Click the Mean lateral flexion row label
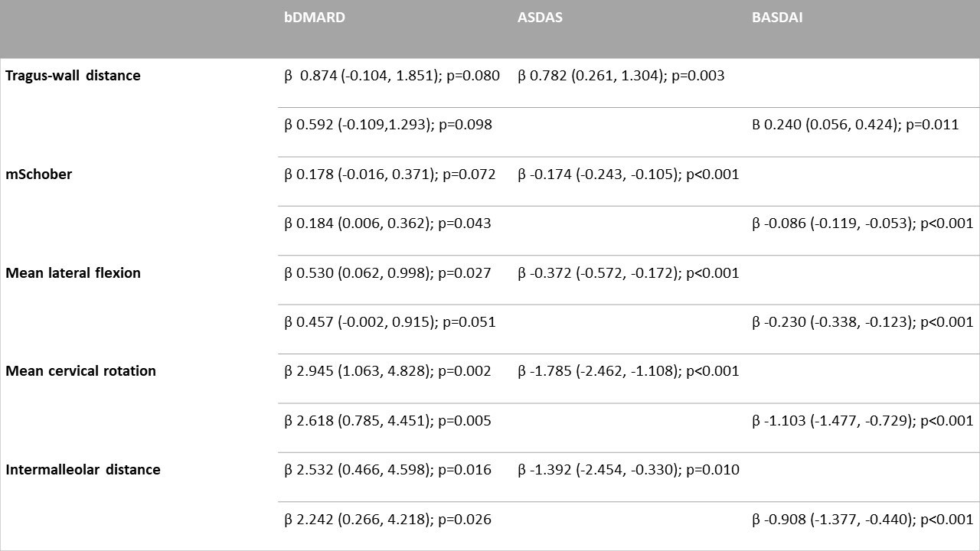This screenshot has height=551, width=980. click(73, 273)
